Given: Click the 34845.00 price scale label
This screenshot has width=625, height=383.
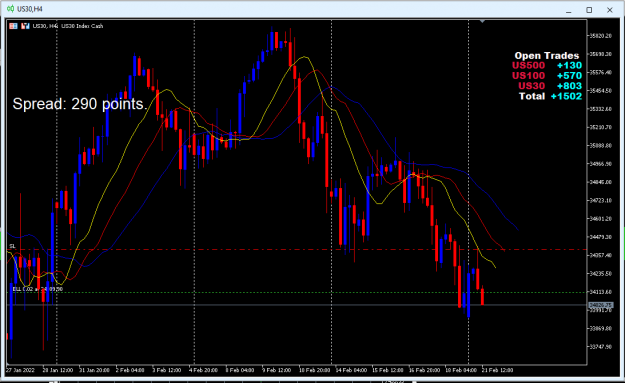Looking at the screenshot, I should click(601, 182).
